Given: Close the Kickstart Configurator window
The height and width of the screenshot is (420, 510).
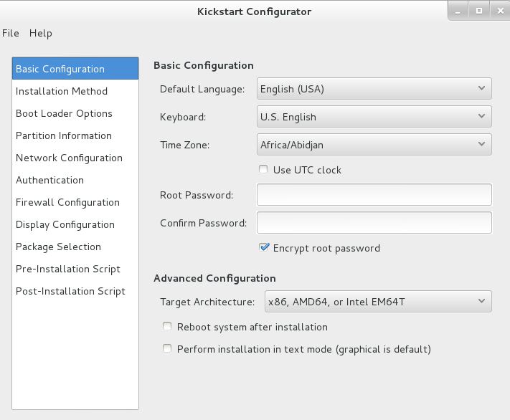Looking at the screenshot, I should tap(500, 11).
